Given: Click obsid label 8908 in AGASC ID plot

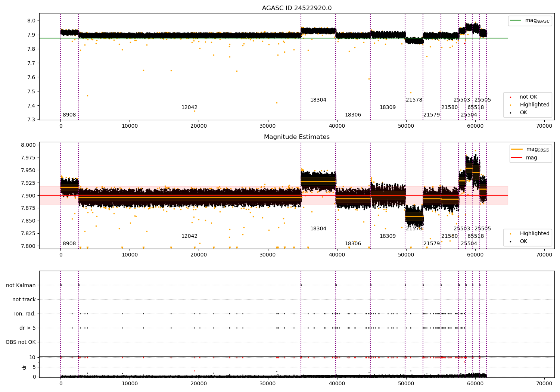Looking at the screenshot, I should pyautogui.click(x=69, y=115).
